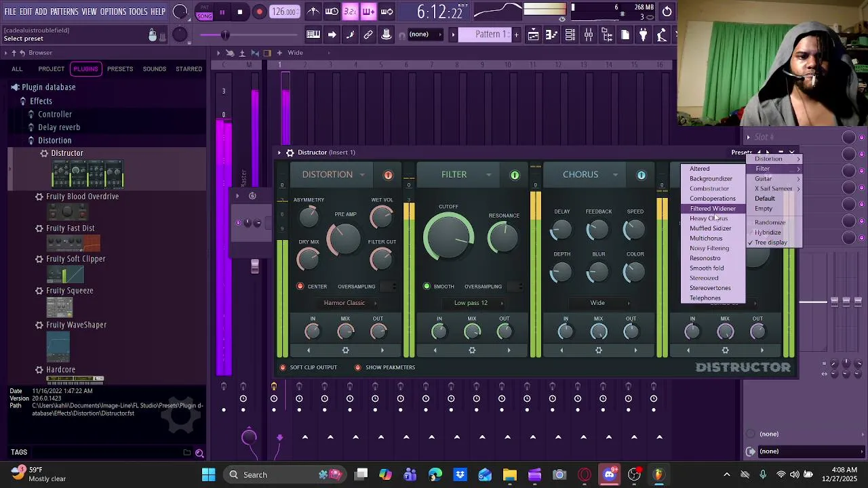Open the Distortion module settings gear

(x=345, y=350)
